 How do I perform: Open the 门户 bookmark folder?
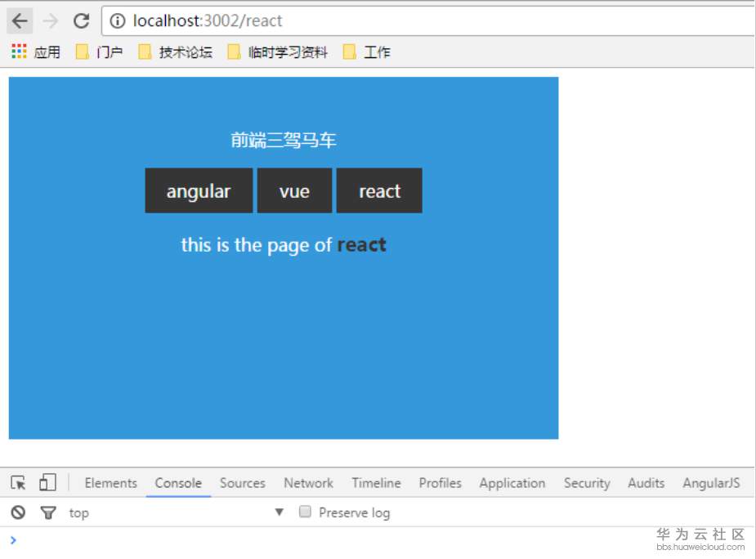coord(100,51)
